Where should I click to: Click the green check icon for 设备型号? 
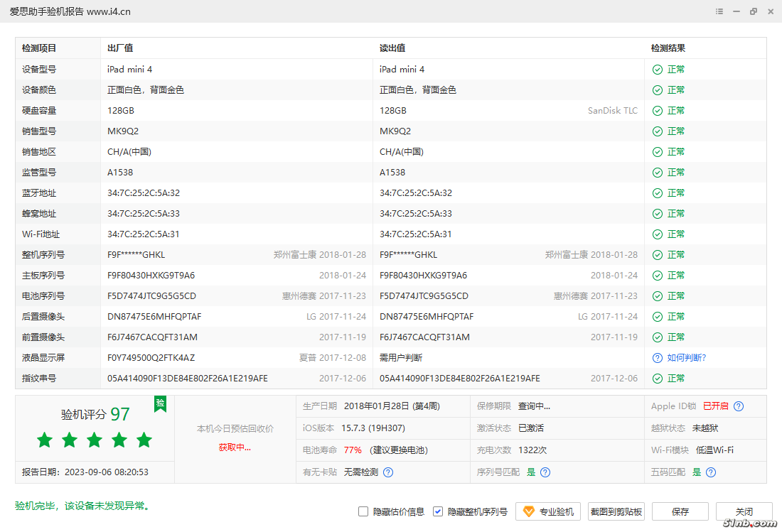point(658,70)
